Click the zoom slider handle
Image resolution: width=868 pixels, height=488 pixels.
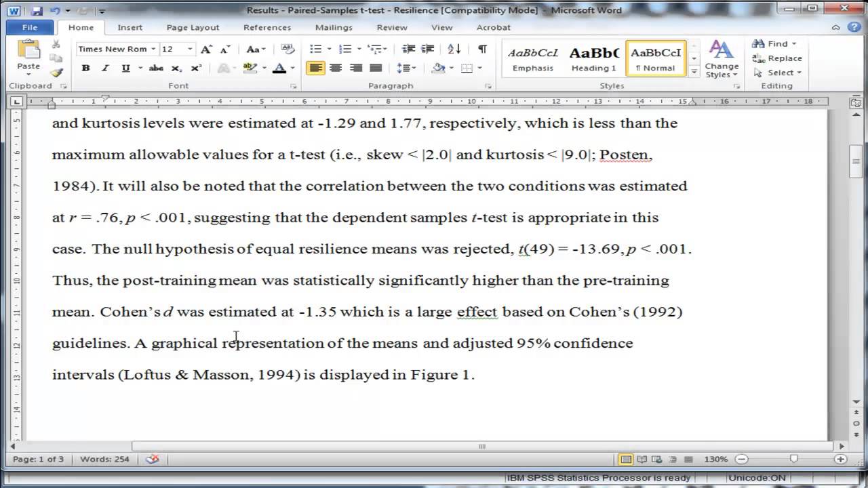click(x=794, y=459)
